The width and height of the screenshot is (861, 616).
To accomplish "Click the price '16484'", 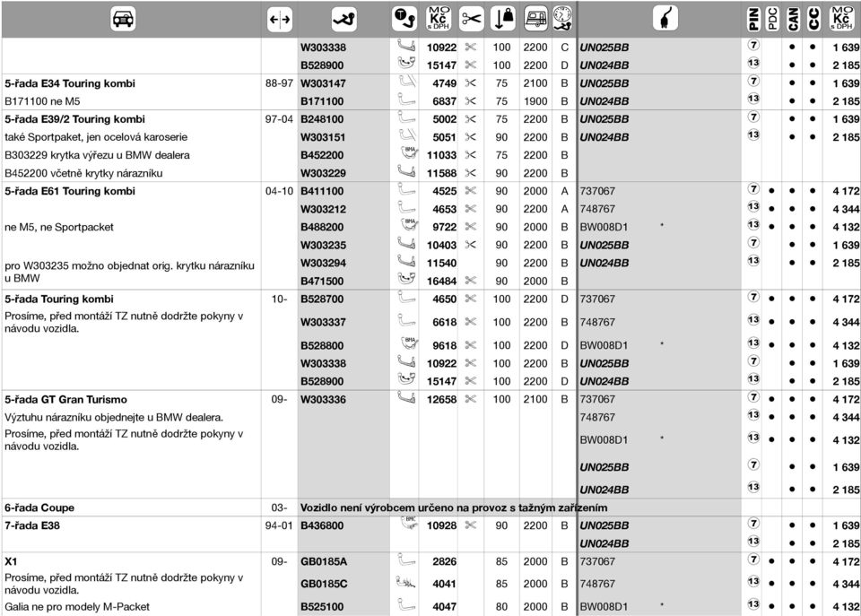I will point(441,281).
